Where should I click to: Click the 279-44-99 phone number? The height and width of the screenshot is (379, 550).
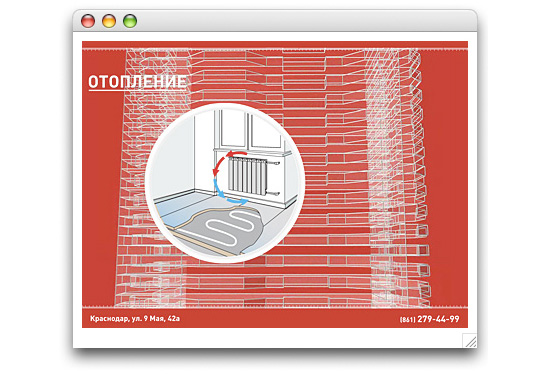[438, 319]
